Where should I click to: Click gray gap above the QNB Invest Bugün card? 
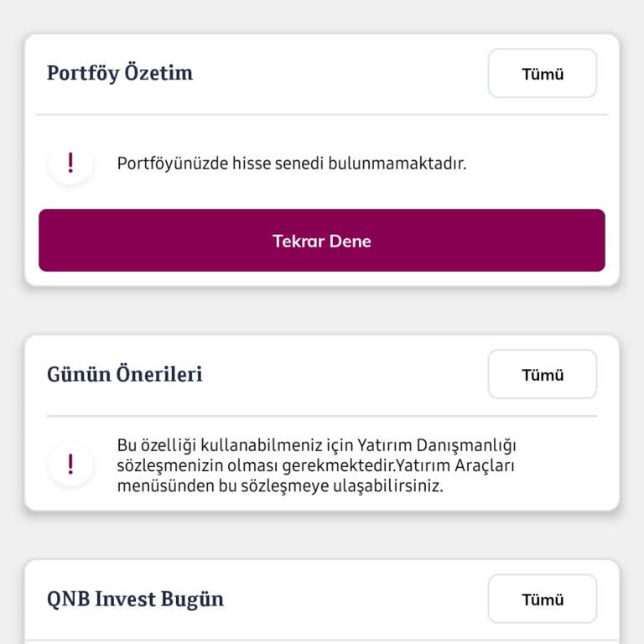pos(322,535)
